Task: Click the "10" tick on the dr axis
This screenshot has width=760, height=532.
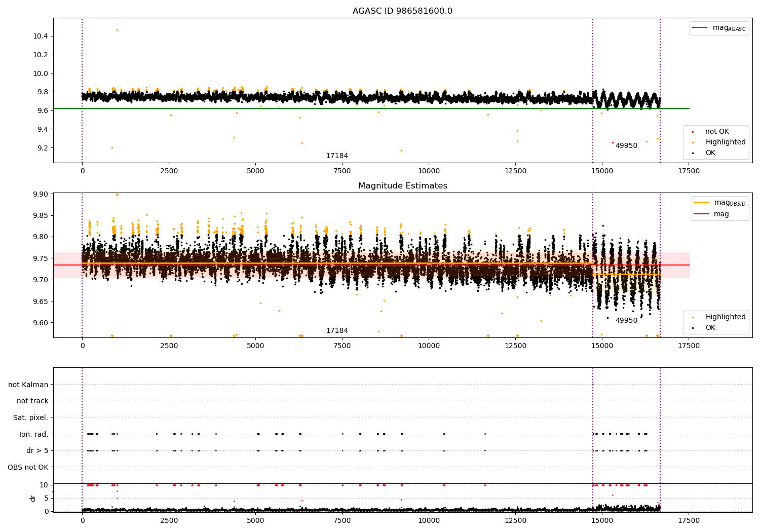Action: pyautogui.click(x=44, y=485)
